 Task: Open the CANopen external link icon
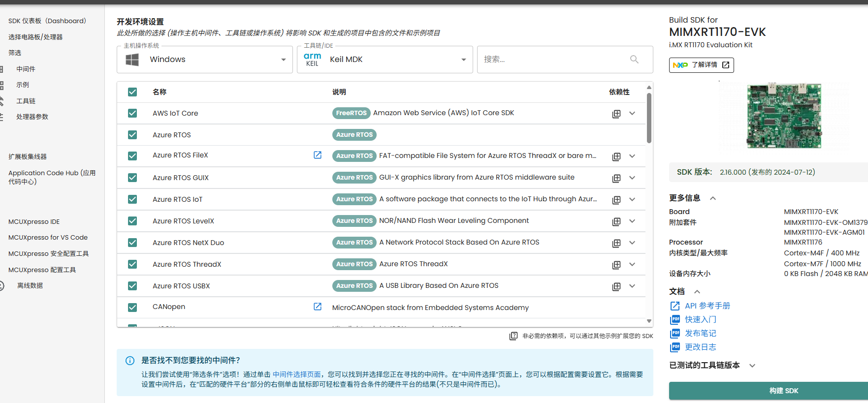pos(318,307)
